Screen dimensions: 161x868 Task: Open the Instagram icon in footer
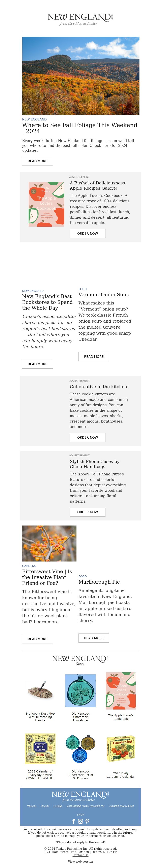(80, 821)
